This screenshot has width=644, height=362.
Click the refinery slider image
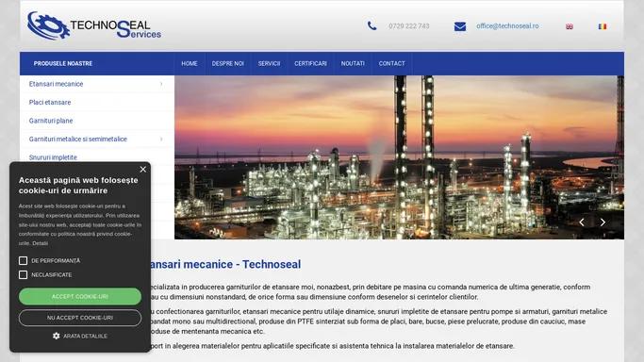tap(399, 157)
